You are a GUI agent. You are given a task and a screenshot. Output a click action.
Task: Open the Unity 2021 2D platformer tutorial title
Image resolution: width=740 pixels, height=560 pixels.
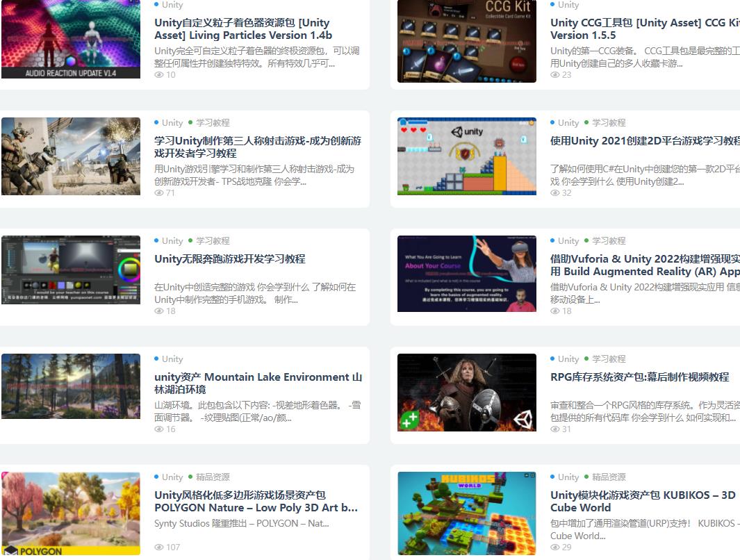[x=645, y=140]
